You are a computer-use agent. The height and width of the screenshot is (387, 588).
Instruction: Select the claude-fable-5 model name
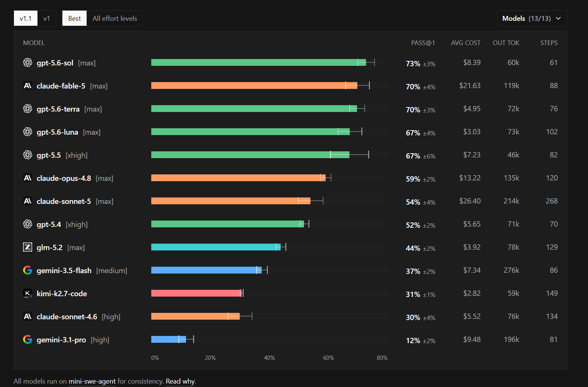(61, 86)
